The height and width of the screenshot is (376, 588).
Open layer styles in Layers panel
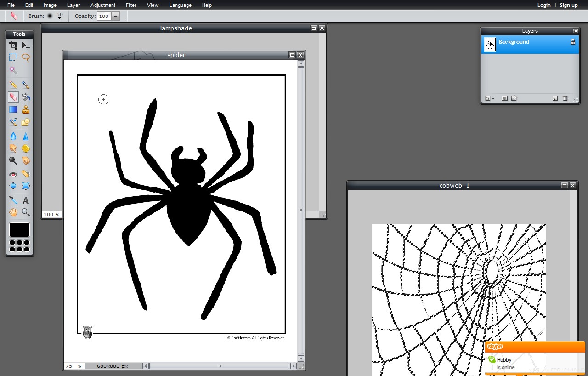(514, 98)
